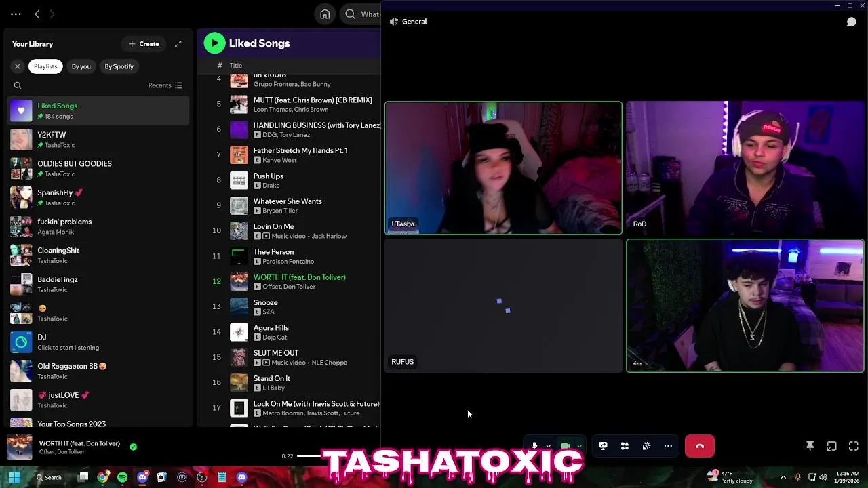Image resolution: width=868 pixels, height=488 pixels.
Task: Open the Spotify three-dot menu
Action: click(16, 14)
